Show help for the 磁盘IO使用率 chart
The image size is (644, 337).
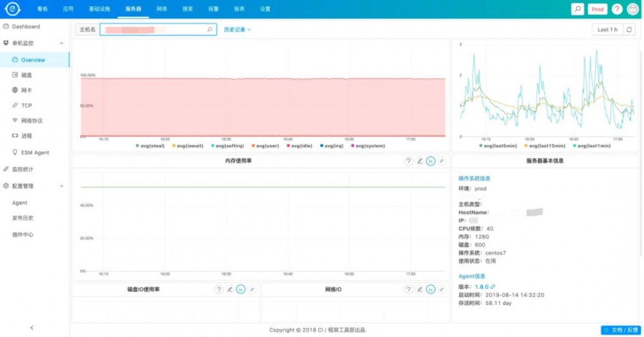pyautogui.click(x=219, y=289)
